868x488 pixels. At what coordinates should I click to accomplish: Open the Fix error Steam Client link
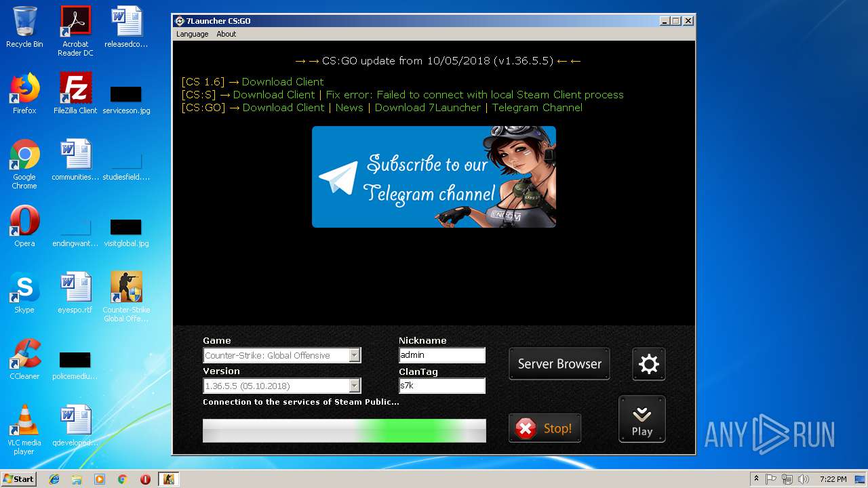[x=474, y=95]
